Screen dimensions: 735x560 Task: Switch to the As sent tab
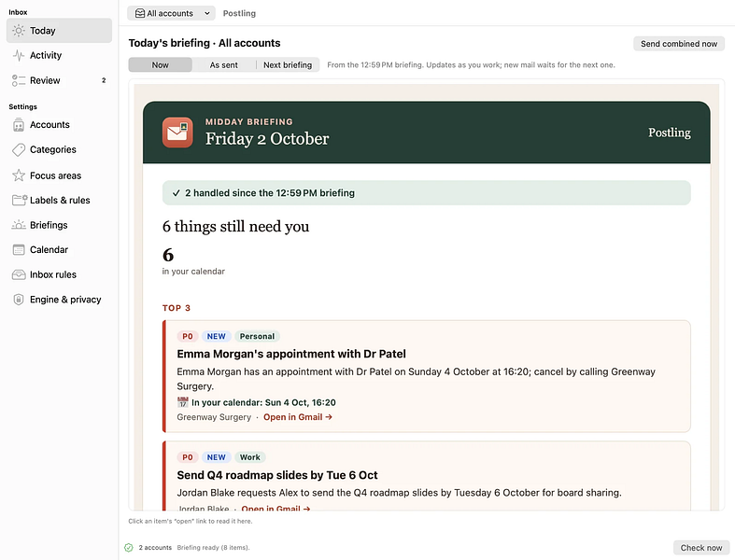tap(223, 64)
